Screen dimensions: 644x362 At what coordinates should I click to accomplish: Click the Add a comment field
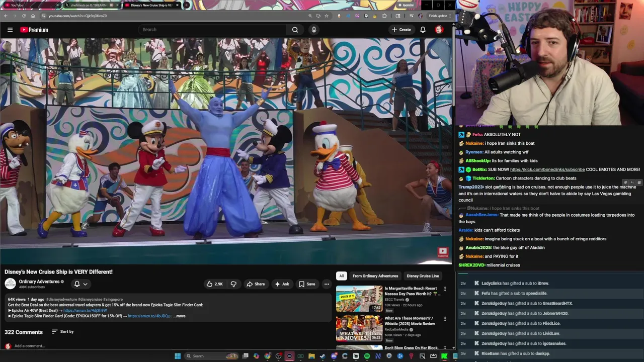(x=30, y=346)
